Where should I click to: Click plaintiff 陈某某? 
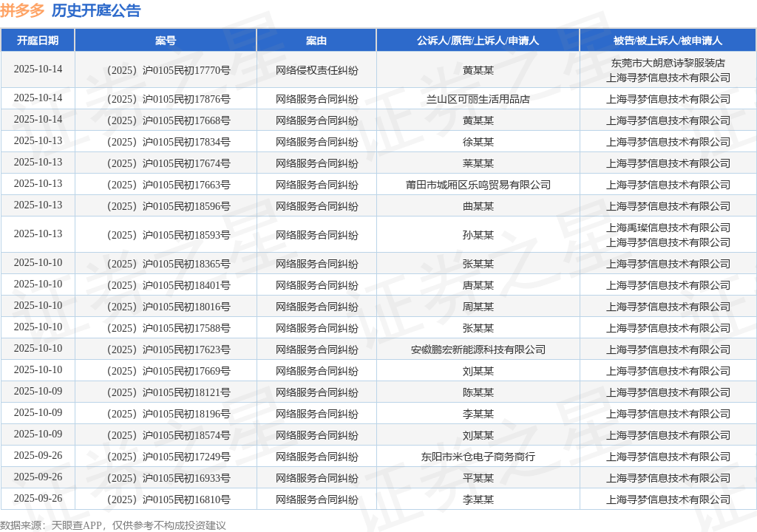click(478, 392)
